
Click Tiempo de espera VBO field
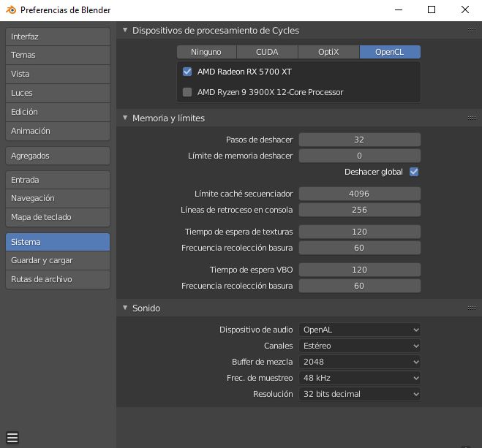tap(360, 270)
